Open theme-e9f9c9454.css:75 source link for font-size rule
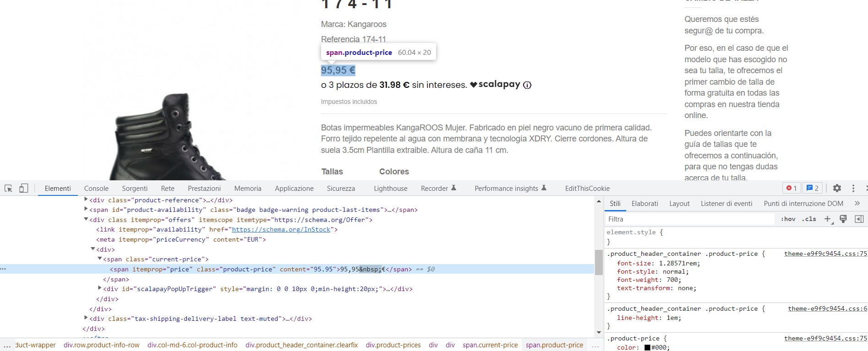The height and width of the screenshot is (351, 868). click(825, 254)
